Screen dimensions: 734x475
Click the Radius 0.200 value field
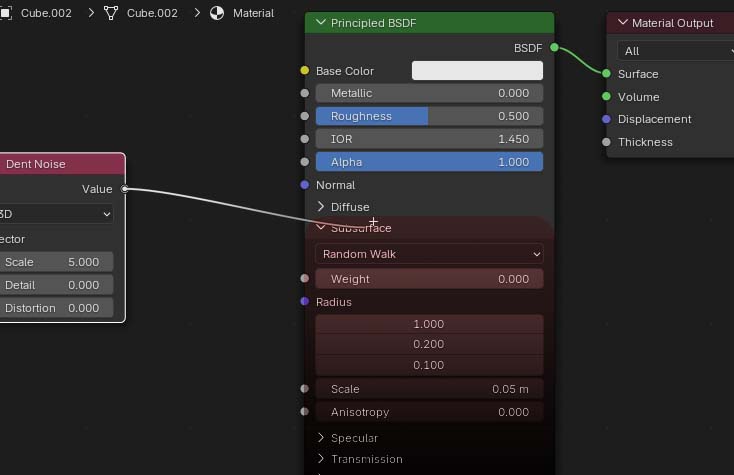pyautogui.click(x=429, y=344)
